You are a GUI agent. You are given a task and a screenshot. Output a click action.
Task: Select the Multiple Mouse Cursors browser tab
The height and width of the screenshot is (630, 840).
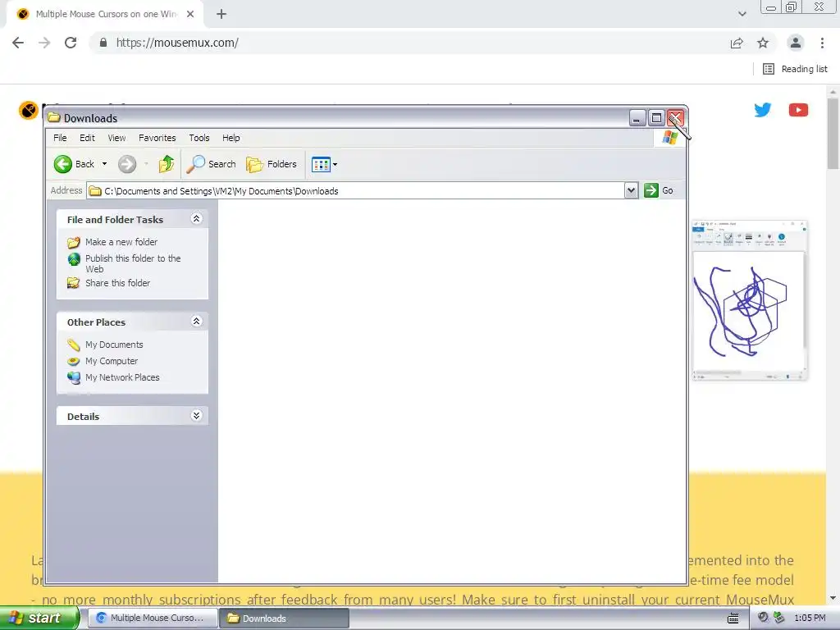pos(106,14)
